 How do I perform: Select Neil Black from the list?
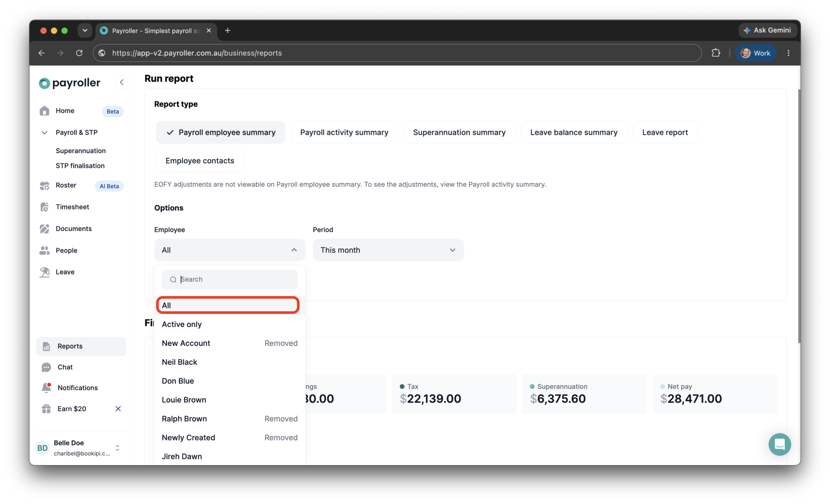[230, 362]
